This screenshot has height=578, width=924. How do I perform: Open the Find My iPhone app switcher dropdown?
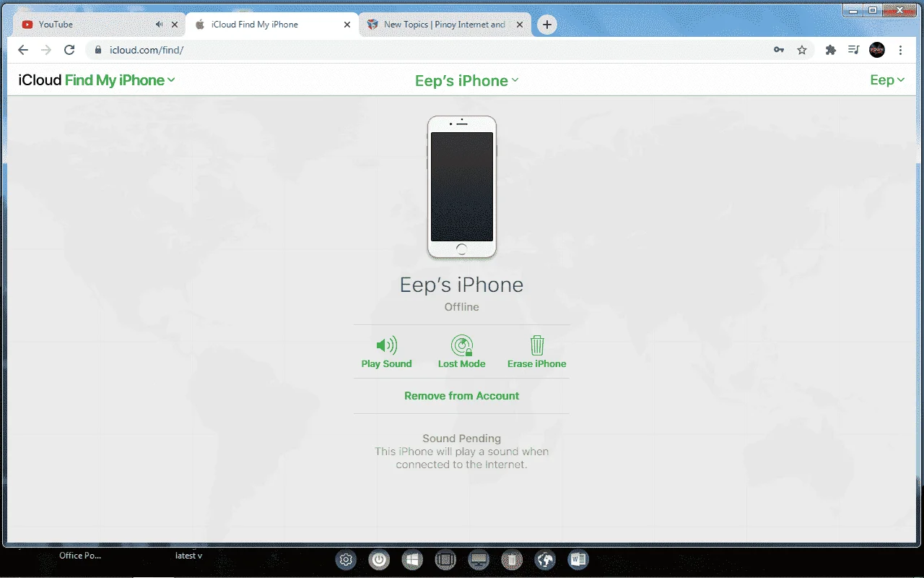(120, 80)
